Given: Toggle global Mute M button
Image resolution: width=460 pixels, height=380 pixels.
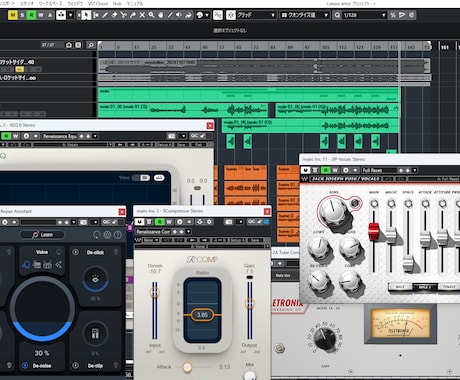Looking at the screenshot, I should 13,15.
